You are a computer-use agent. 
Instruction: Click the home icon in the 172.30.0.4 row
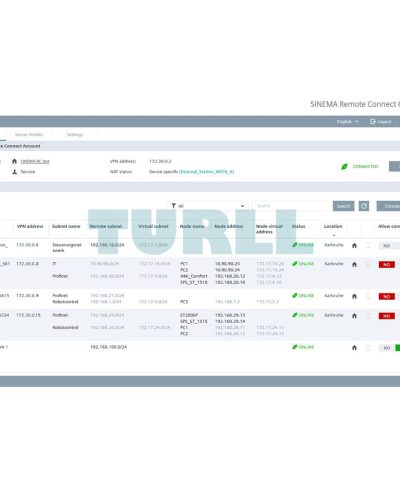coord(354,246)
